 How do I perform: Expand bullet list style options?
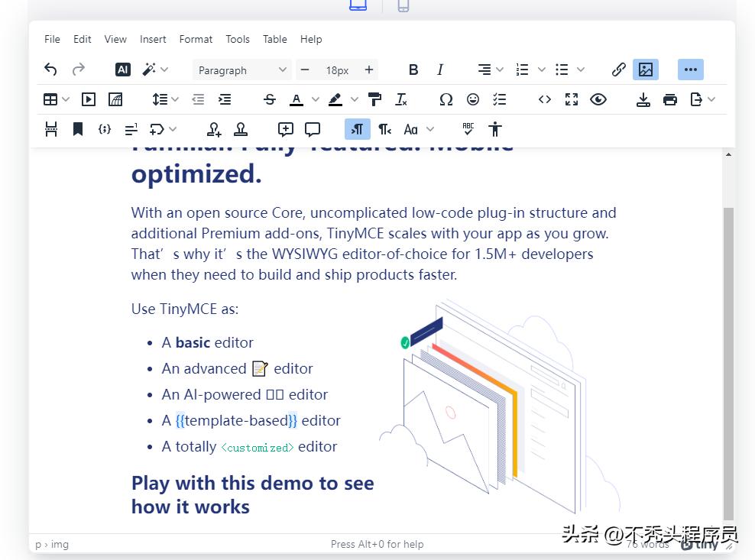point(581,70)
